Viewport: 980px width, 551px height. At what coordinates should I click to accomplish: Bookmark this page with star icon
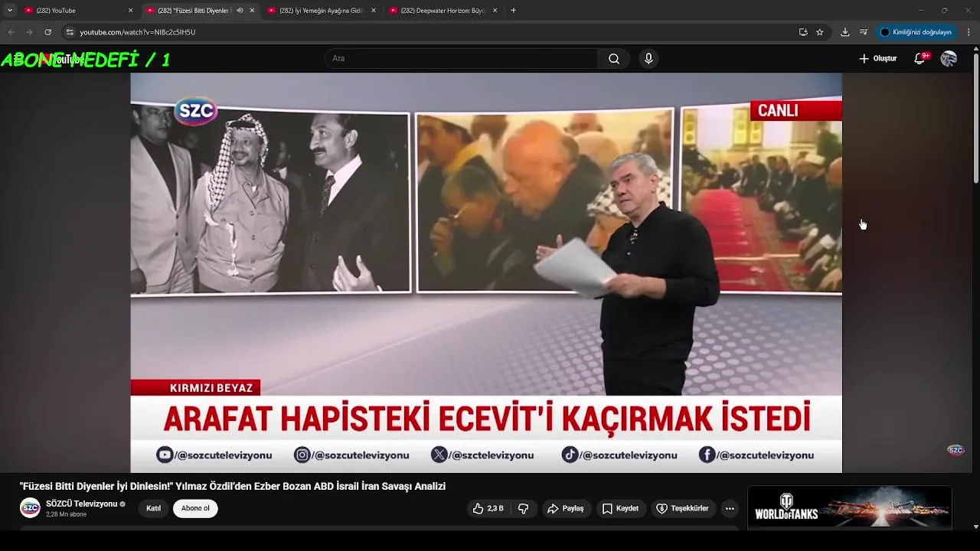[820, 32]
